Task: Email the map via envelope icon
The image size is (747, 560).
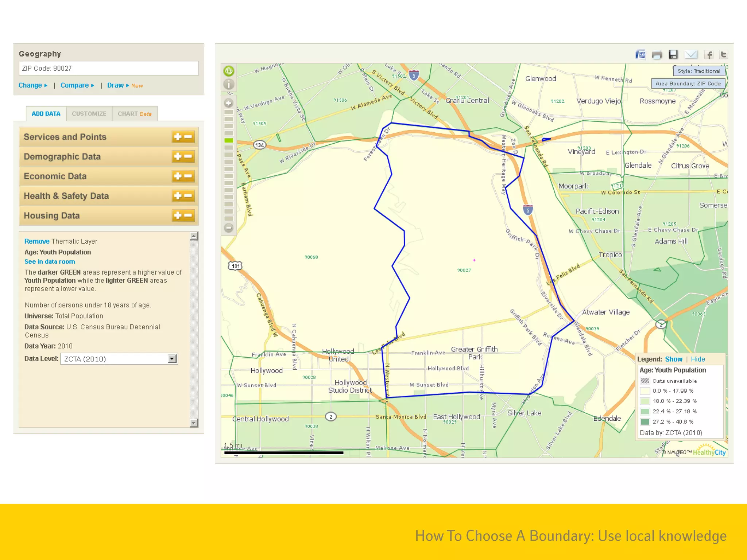Action: (690, 55)
